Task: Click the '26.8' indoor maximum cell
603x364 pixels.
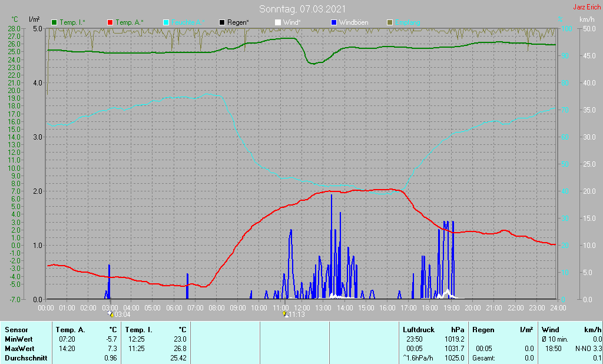Action: (180, 349)
